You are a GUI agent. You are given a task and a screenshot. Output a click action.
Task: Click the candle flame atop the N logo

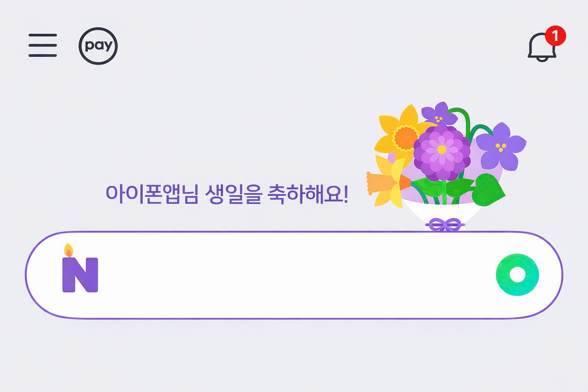[69, 250]
